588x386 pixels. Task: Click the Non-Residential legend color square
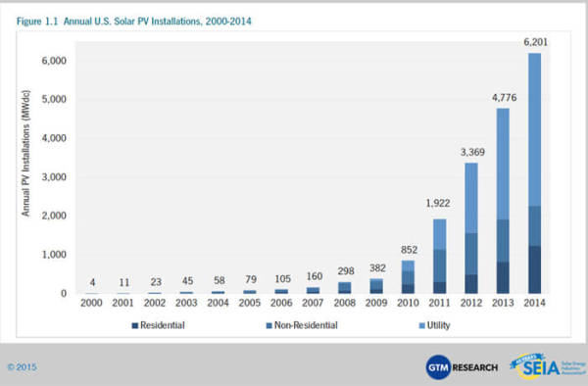click(269, 325)
